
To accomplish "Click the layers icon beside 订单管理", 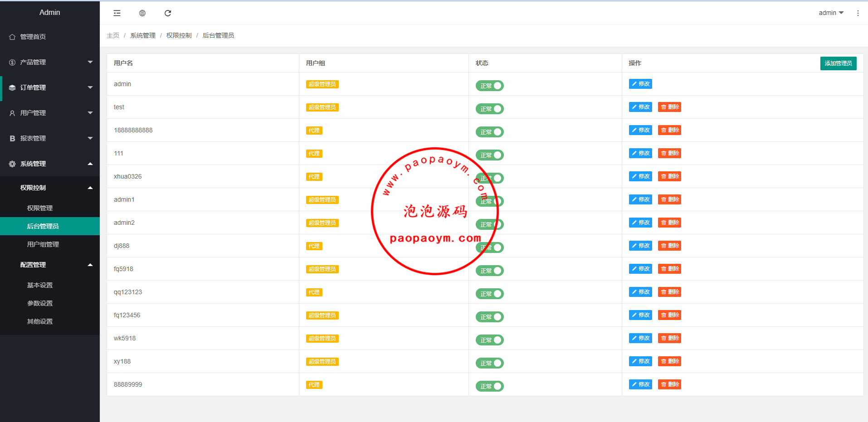I will pos(12,88).
